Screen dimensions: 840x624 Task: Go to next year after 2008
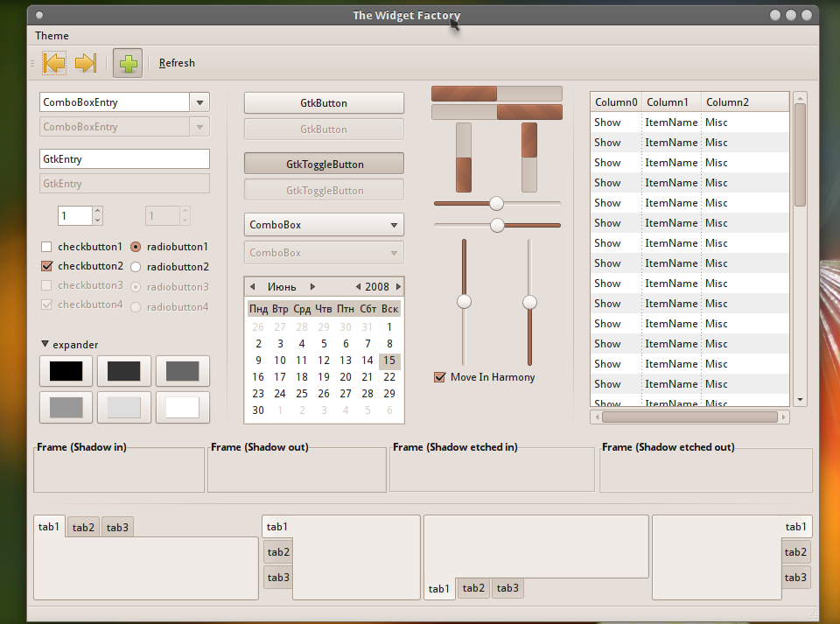[398, 286]
